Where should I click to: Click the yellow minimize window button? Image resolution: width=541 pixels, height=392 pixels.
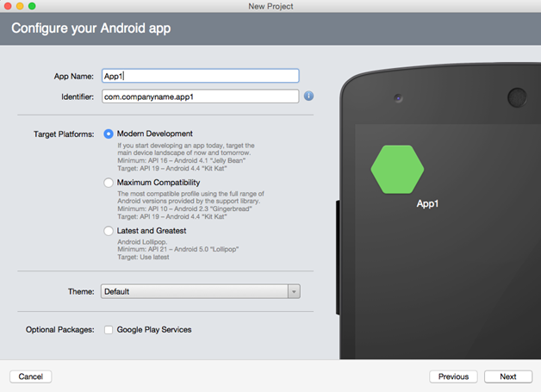coord(20,6)
